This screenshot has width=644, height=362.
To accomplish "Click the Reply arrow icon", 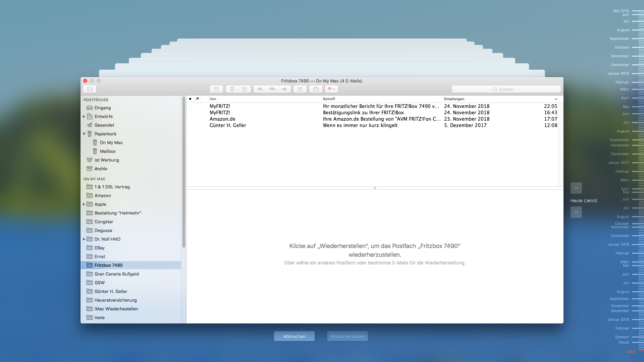I will coord(260,89).
